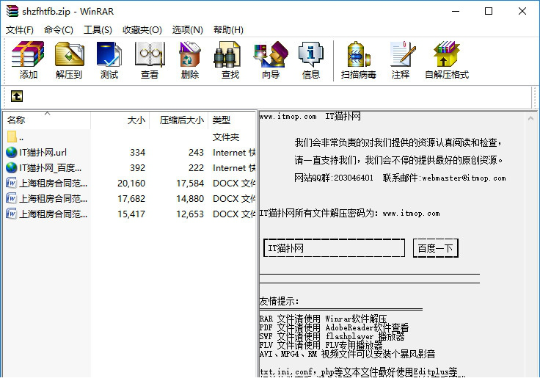Start 扫描病毒 (Virus Scan)
540x392 pixels.
click(x=359, y=60)
